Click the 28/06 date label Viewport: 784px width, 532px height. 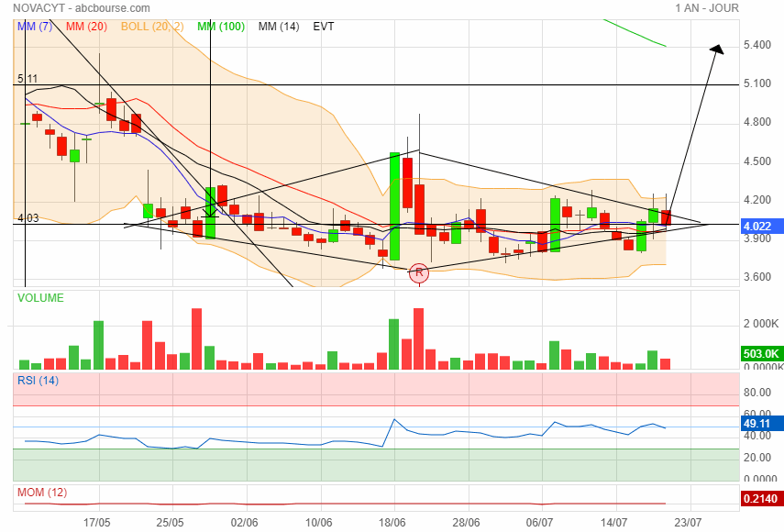466,523
